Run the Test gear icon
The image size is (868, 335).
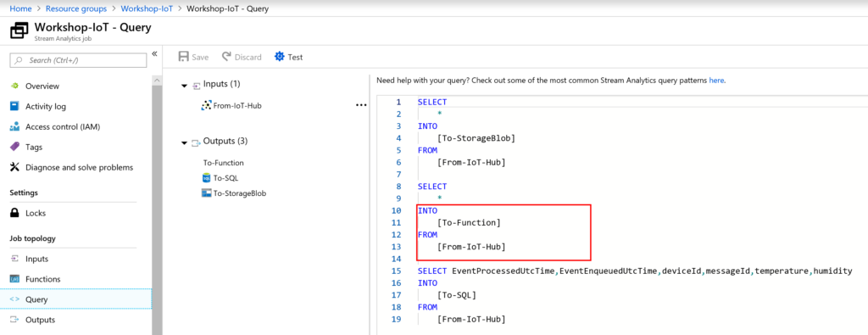pos(279,57)
